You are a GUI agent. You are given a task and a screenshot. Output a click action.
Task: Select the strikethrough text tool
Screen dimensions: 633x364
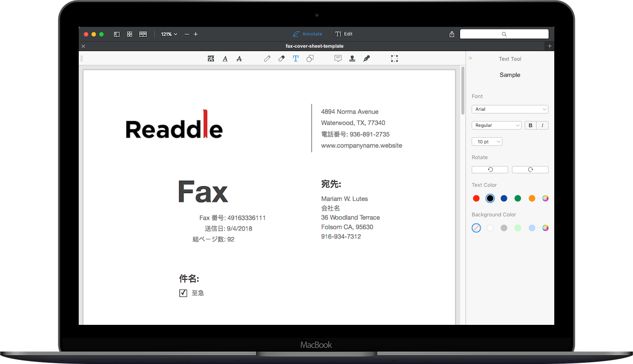[x=239, y=58]
